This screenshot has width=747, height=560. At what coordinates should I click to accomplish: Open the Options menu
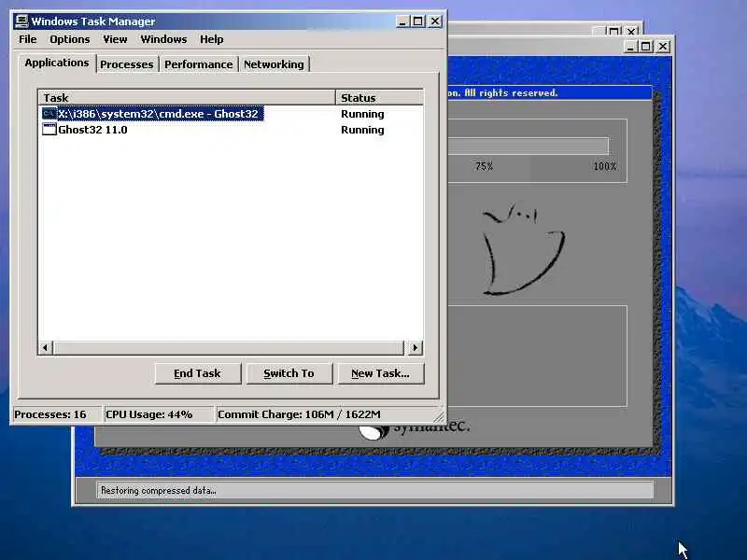tap(69, 39)
